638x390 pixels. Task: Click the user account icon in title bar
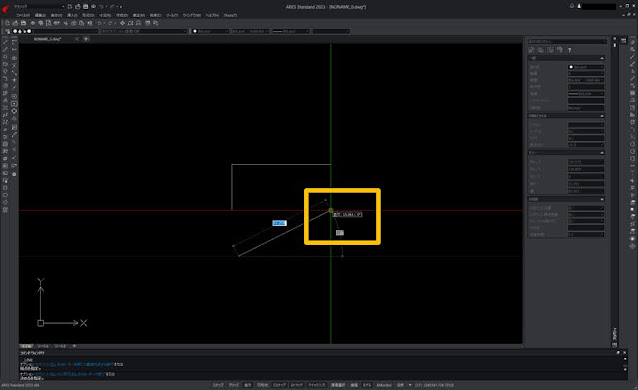pos(579,6)
